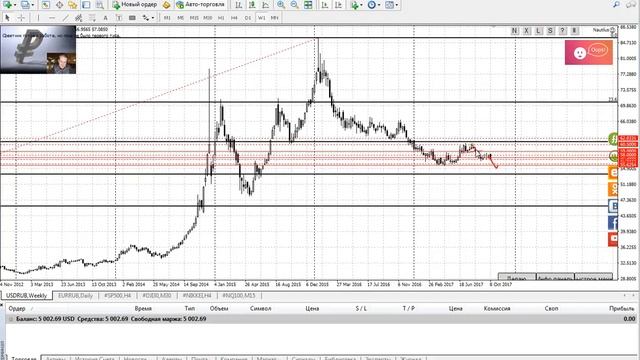
Task: Open the Indicators list dropdown
Action: [356, 5]
